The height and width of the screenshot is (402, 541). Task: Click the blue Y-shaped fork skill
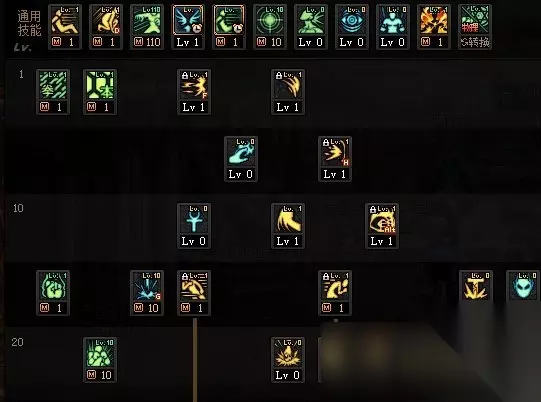point(194,226)
